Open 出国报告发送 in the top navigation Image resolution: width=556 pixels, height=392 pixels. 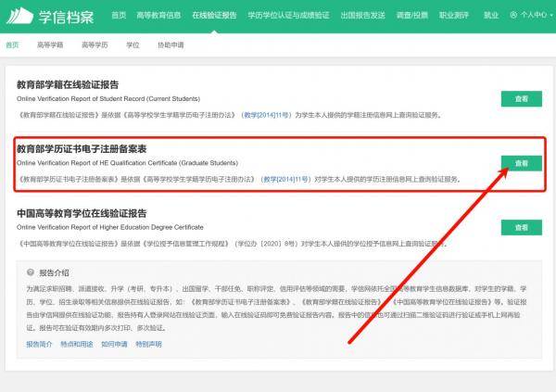[x=361, y=16]
